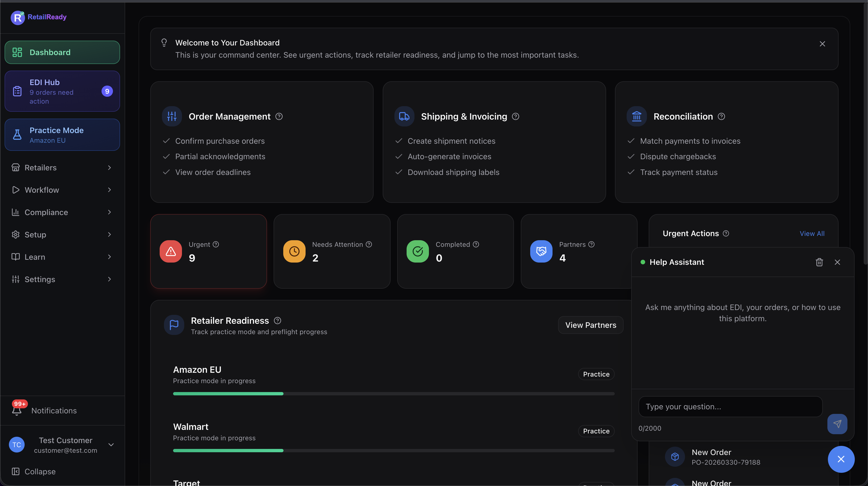Click the RetailReady logo icon
Screen dimensions: 868x486
click(18, 17)
